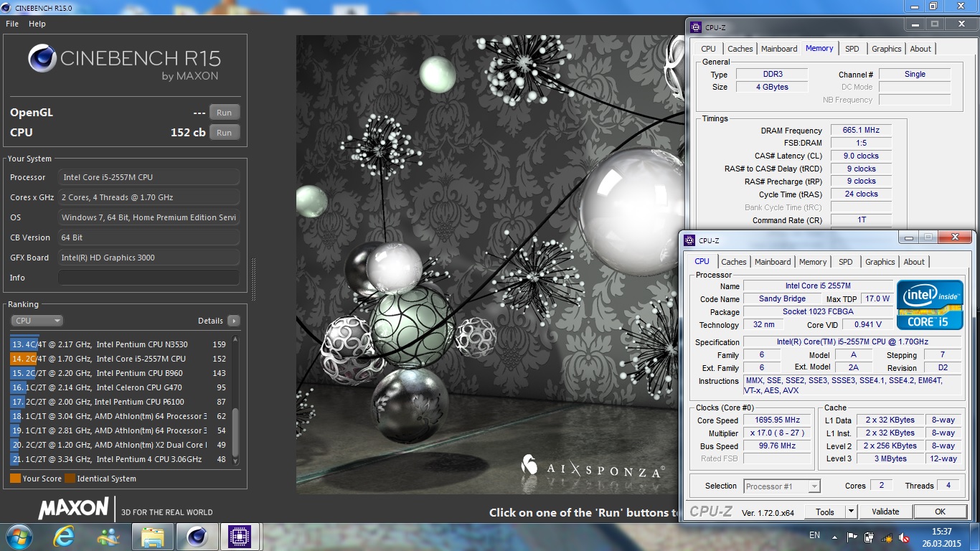Open Mainboard tab in front CPU-Z window
The image size is (980, 551).
(x=773, y=262)
